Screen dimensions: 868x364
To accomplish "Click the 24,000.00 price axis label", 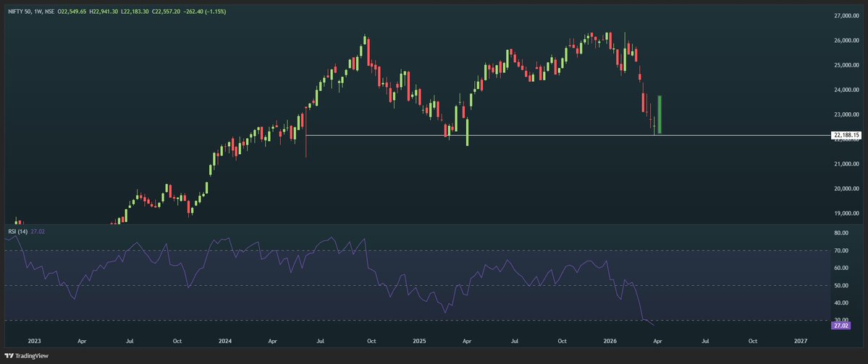I will (x=848, y=90).
